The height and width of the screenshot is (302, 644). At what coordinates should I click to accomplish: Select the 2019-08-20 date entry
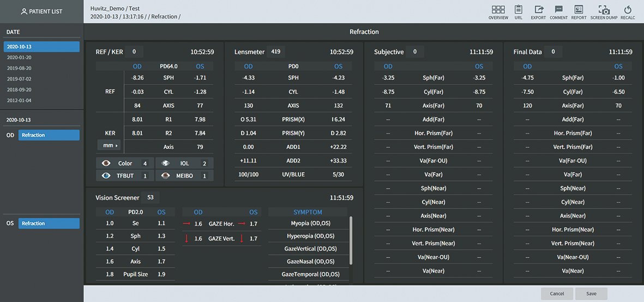click(19, 68)
